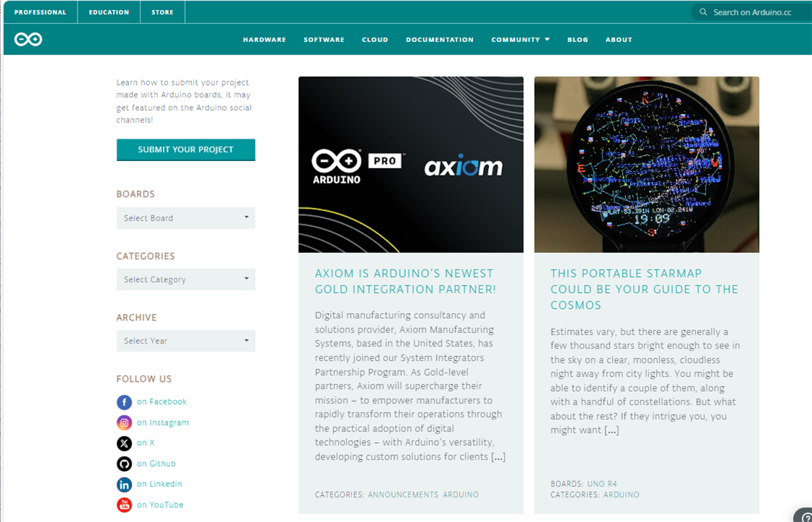This screenshot has width=812, height=522.
Task: Select Arduino category under Starmap article
Action: [621, 494]
